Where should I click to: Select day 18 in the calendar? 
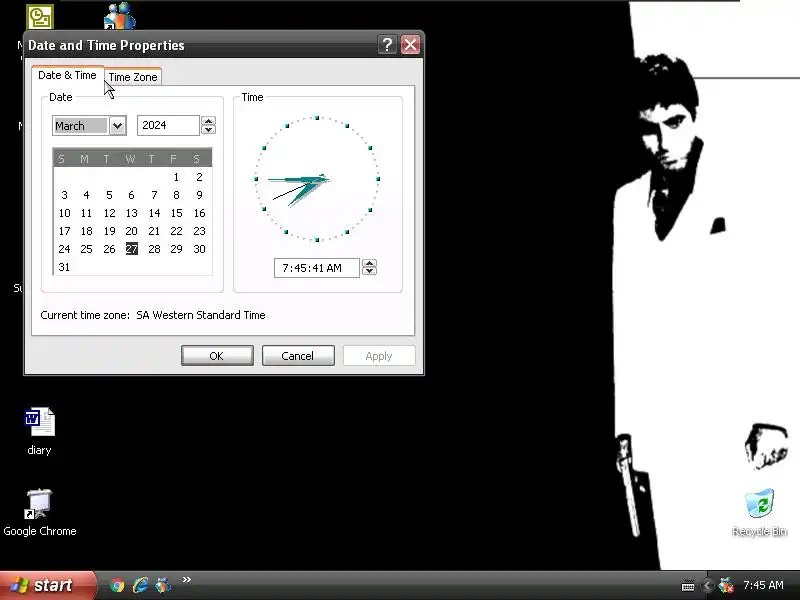click(87, 231)
